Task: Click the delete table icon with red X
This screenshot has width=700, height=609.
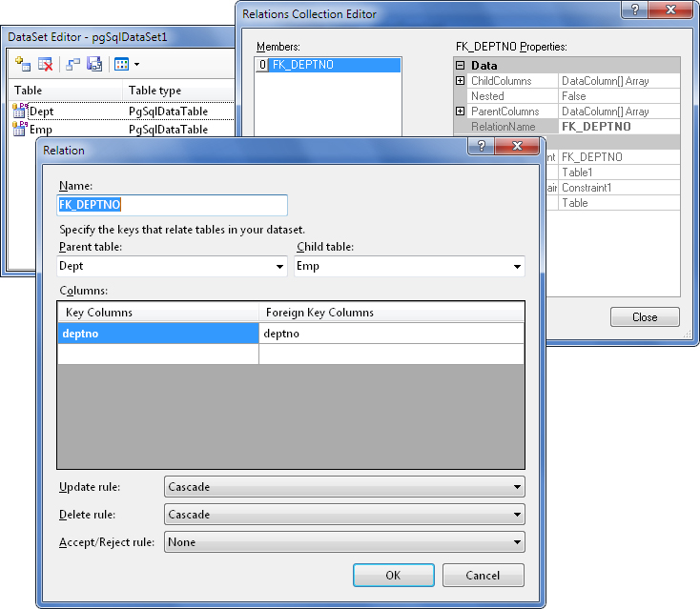Action: tap(46, 64)
